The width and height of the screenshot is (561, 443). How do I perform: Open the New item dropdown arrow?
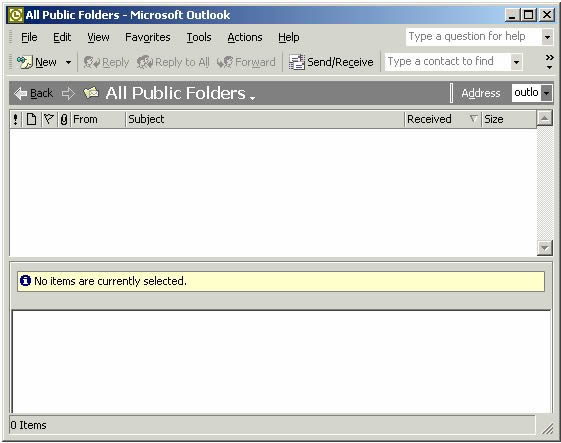pyautogui.click(x=68, y=63)
